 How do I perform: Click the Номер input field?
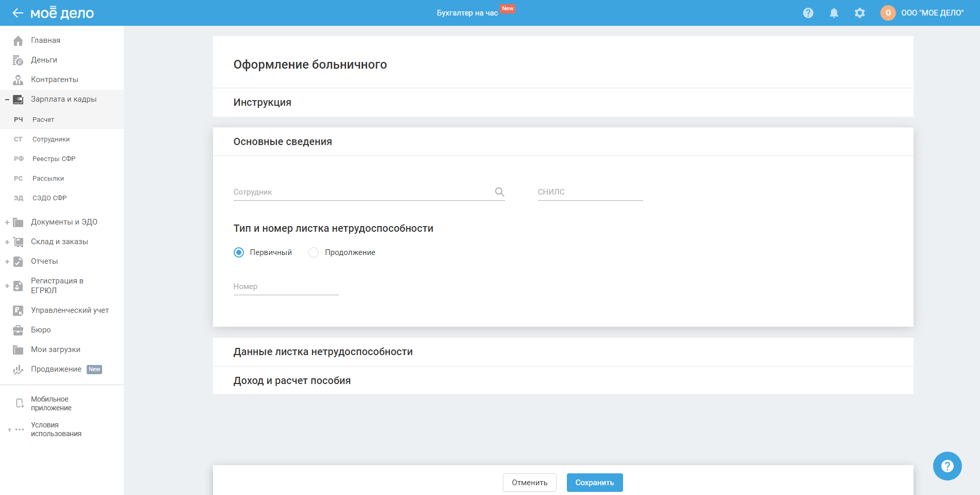pyautogui.click(x=286, y=286)
